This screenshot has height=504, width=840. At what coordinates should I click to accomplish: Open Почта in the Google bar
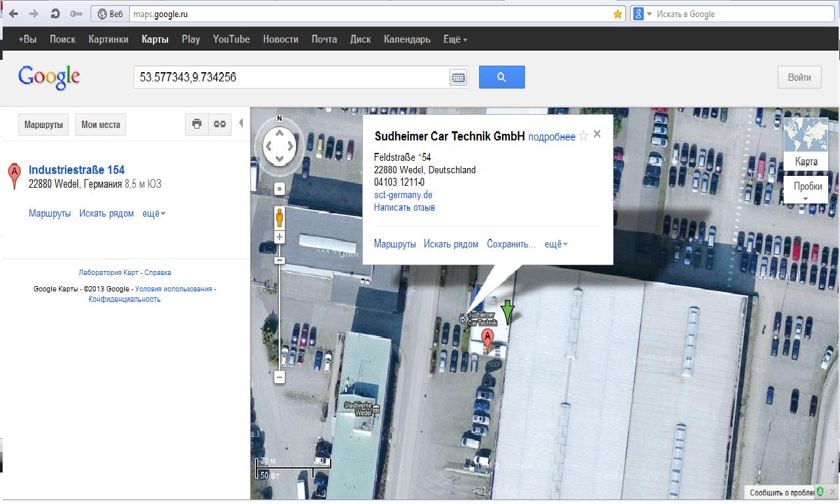(x=324, y=39)
